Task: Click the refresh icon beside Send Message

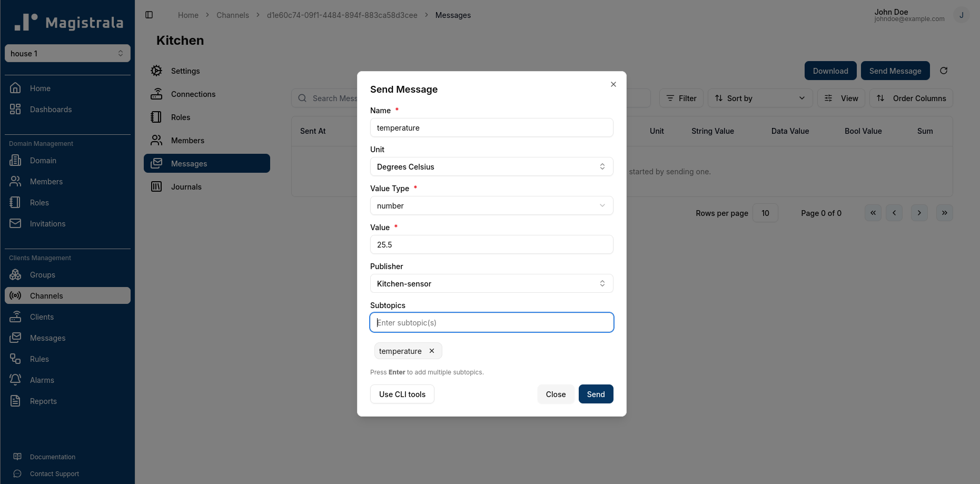Action: coord(944,71)
